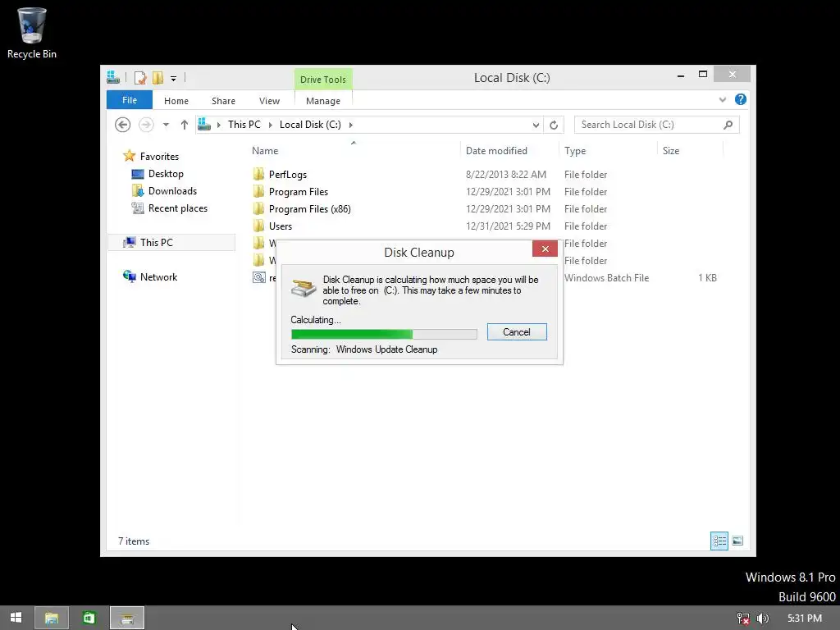This screenshot has width=840, height=630.
Task: Go forward with the Forward arrow
Action: click(x=146, y=125)
